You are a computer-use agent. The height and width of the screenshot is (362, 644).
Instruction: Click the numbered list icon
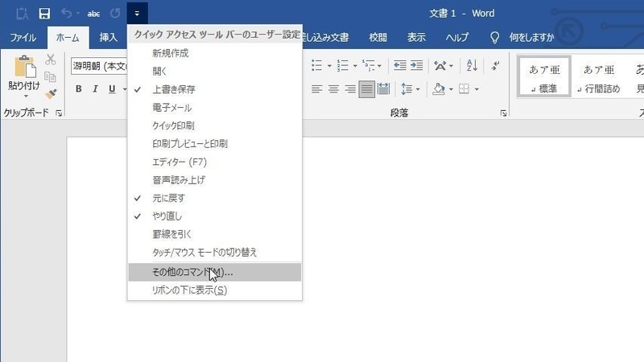tap(342, 65)
